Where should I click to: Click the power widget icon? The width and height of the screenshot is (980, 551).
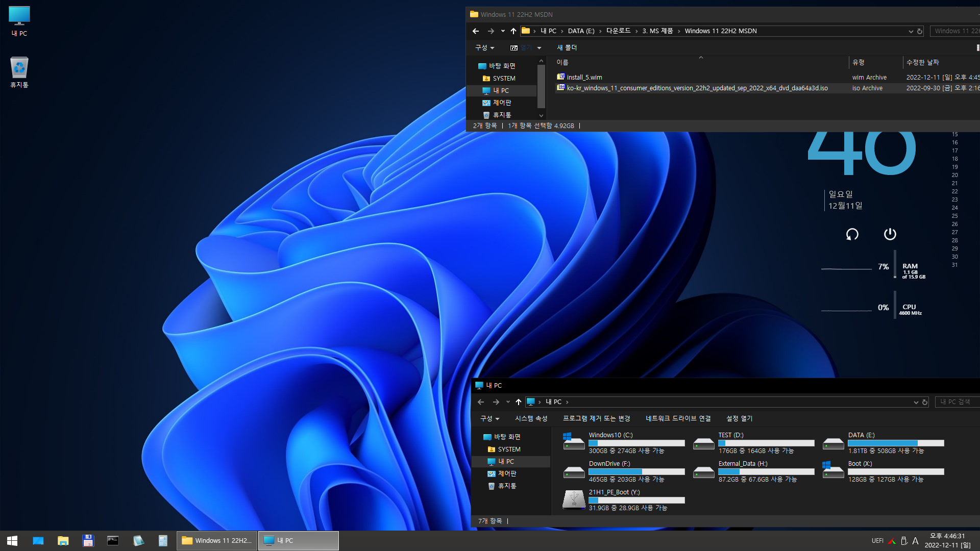pos(890,234)
